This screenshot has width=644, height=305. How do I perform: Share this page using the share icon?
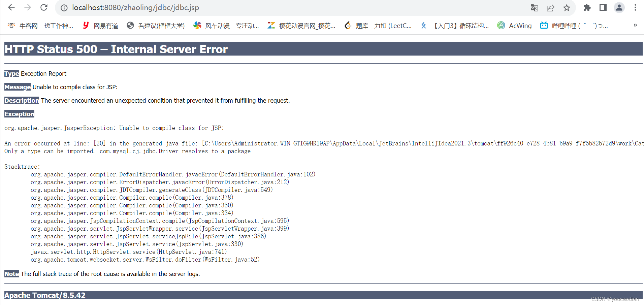tap(551, 7)
